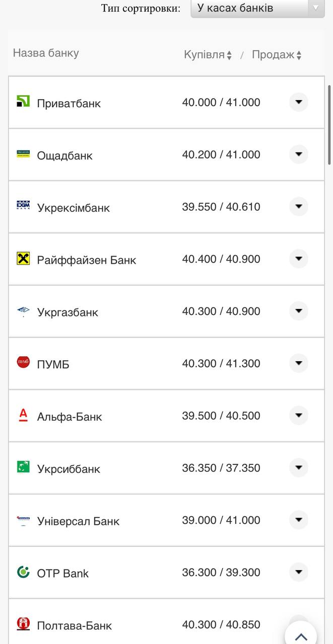Click the OTP Bank logo icon
The image size is (333, 644).
point(23,572)
